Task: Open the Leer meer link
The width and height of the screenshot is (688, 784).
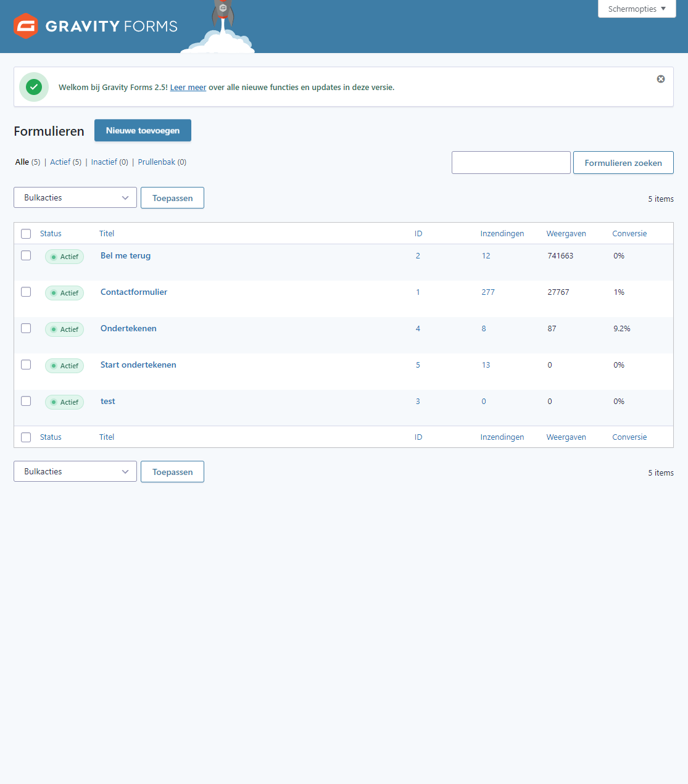Action: coord(188,88)
